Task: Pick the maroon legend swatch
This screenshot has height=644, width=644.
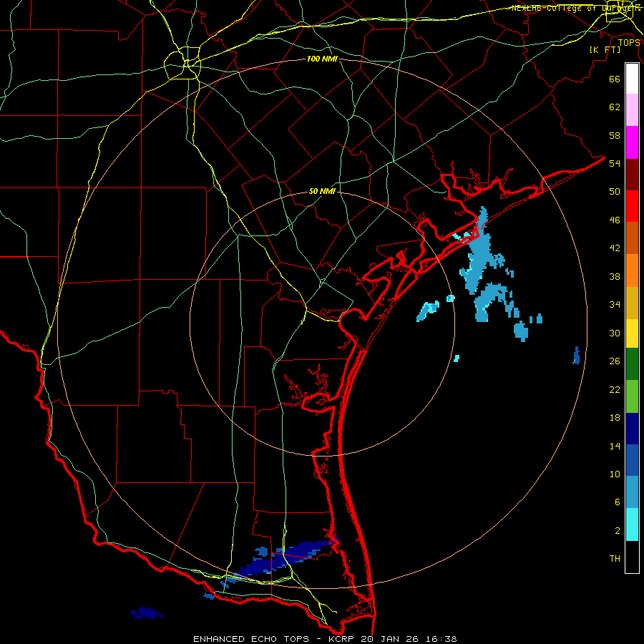Action: [632, 175]
